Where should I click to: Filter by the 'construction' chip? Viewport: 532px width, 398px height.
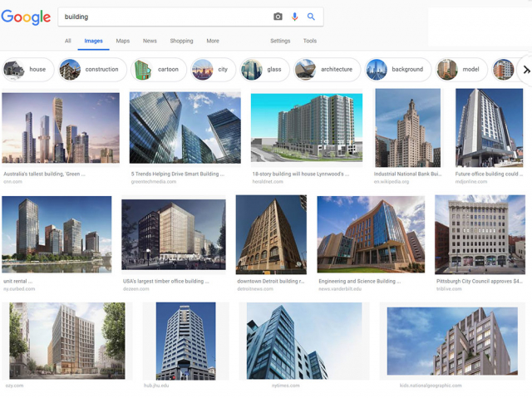(x=92, y=69)
